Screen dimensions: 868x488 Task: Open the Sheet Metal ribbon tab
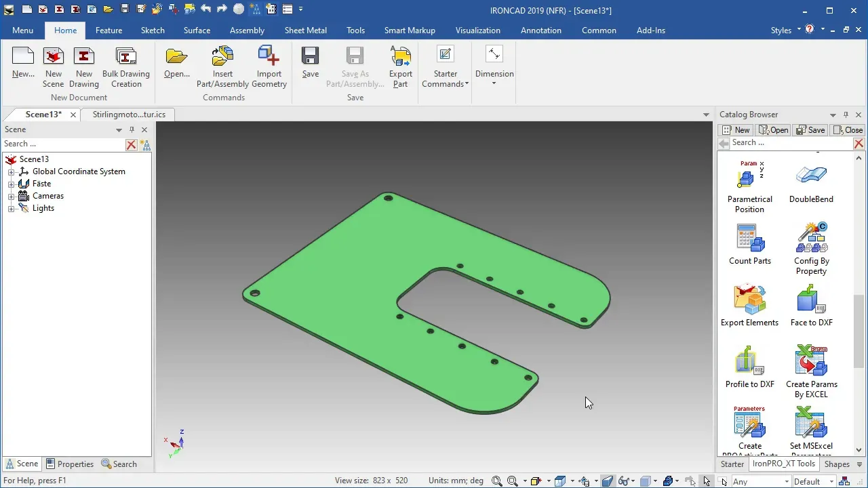coord(305,30)
